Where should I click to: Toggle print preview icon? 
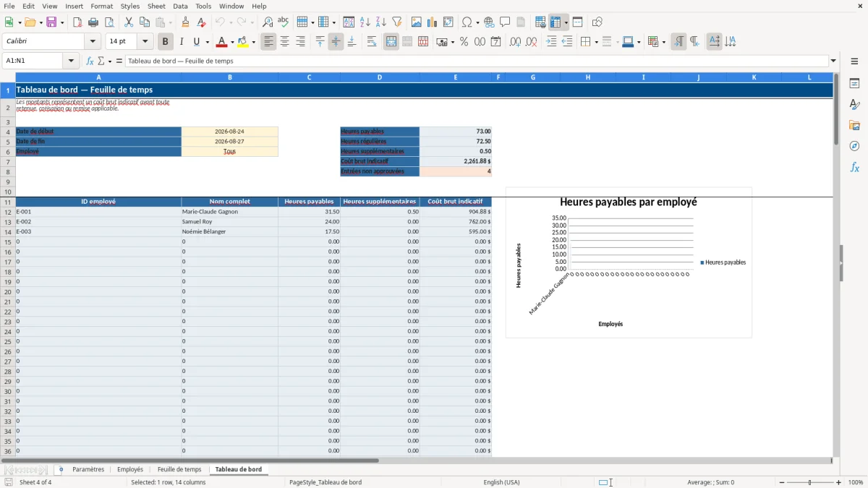coord(109,22)
